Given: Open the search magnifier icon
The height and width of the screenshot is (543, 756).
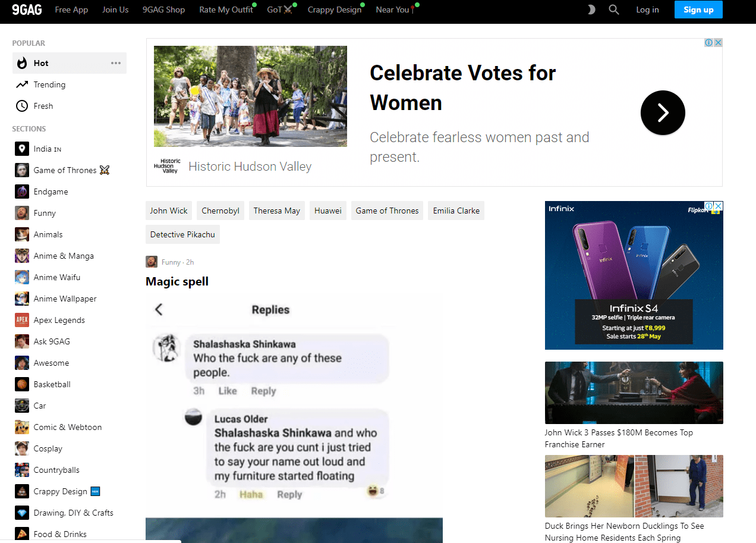Looking at the screenshot, I should coord(614,10).
